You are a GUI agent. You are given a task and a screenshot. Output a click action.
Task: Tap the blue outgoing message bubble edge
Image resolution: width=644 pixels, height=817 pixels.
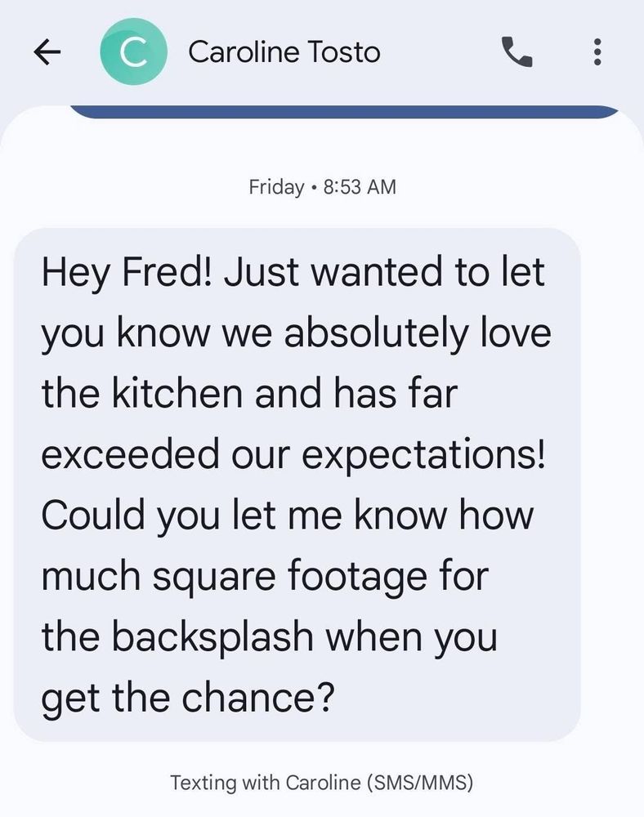coord(343,112)
